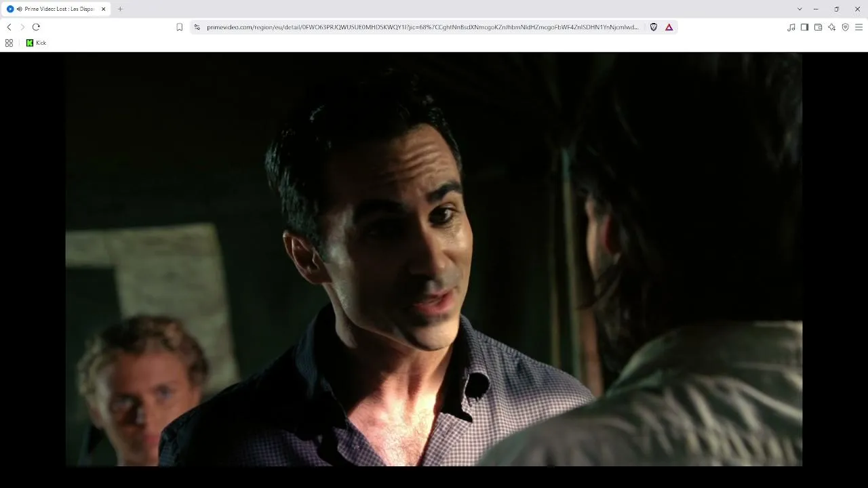Open the Kick bookmark

click(36, 43)
